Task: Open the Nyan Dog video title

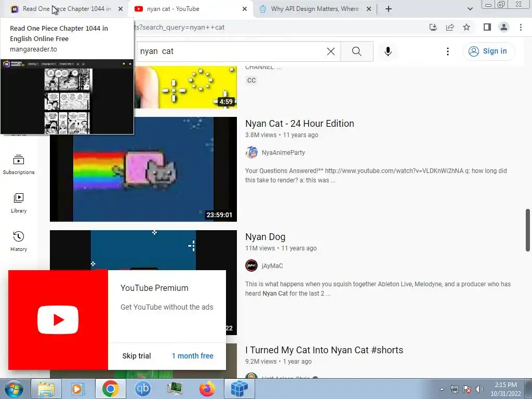Action: click(265, 237)
